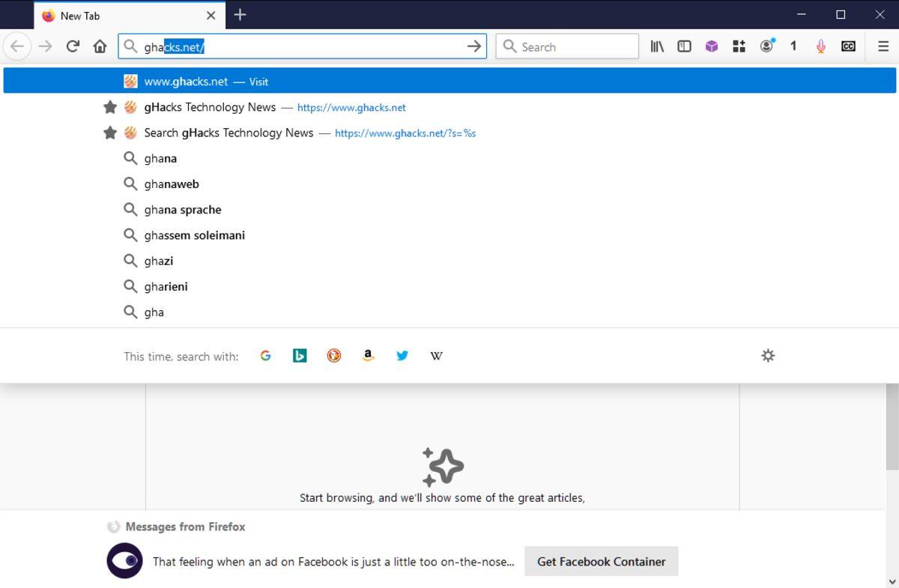
Task: Search this time with Google
Action: tap(265, 355)
